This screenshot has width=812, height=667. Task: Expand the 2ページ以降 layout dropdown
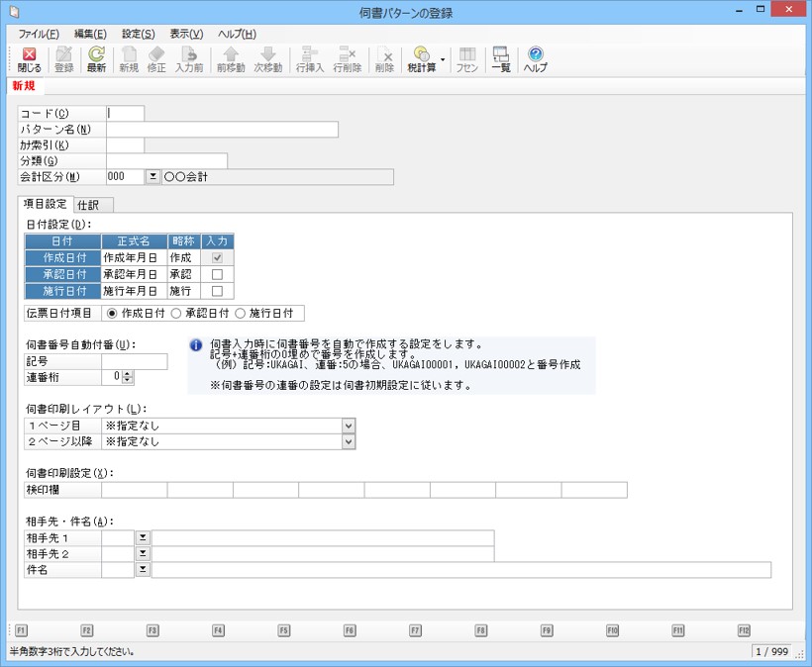point(348,441)
